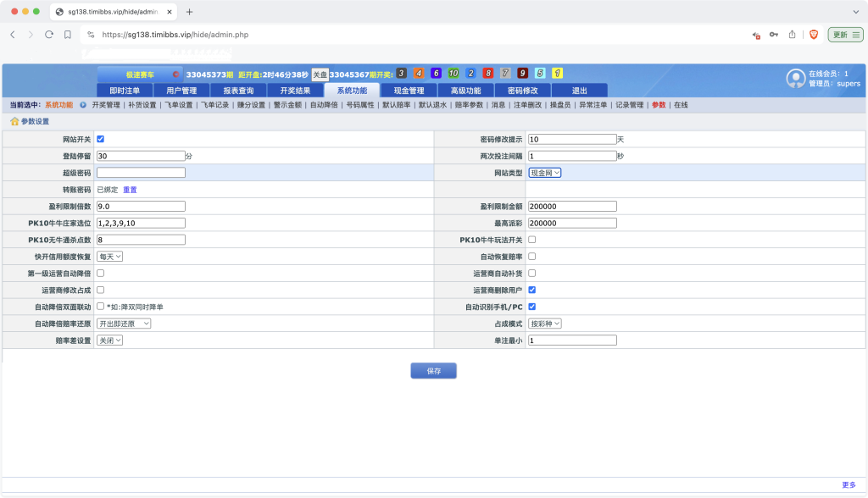Disable the 运营商删除用户 checkbox
The image size is (868, 498).
(532, 290)
